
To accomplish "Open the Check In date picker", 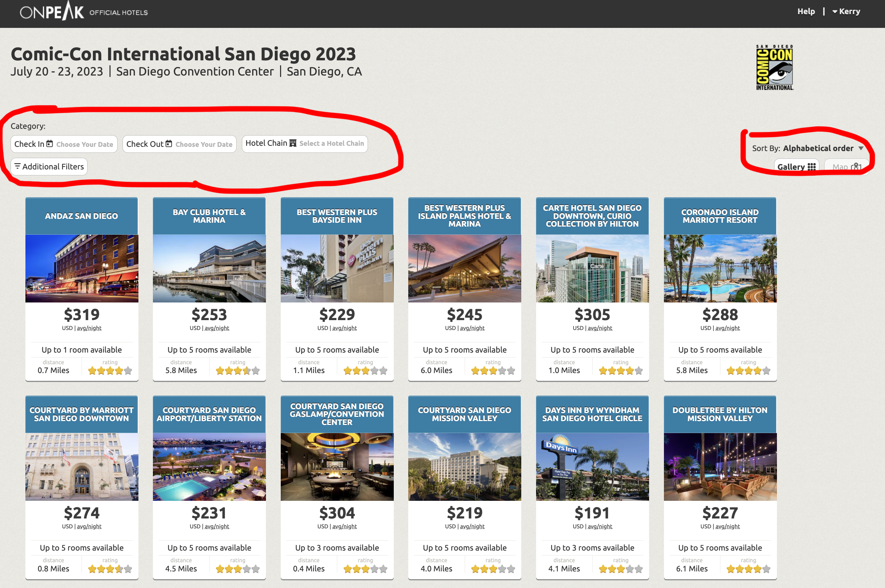I will click(64, 144).
